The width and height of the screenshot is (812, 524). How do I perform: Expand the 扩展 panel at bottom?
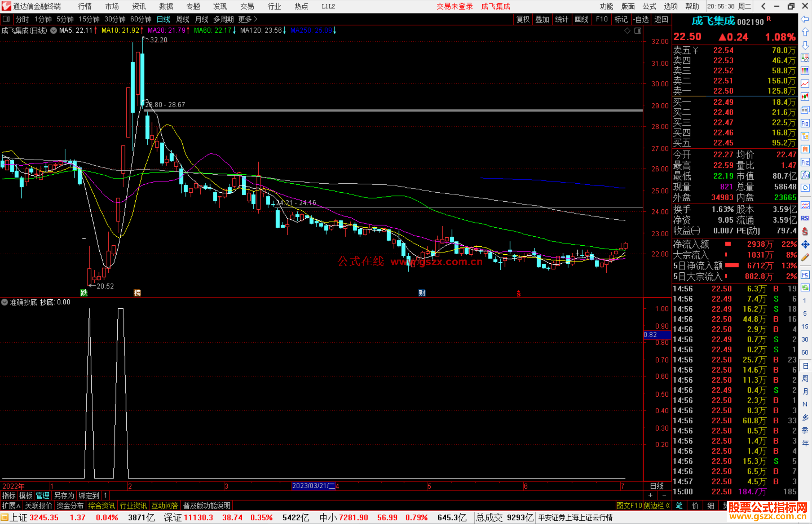coord(11,506)
